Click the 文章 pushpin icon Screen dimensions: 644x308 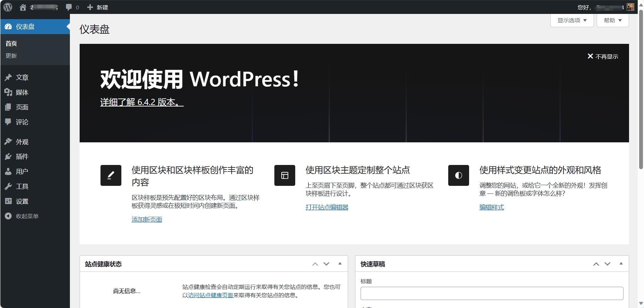pos(8,77)
